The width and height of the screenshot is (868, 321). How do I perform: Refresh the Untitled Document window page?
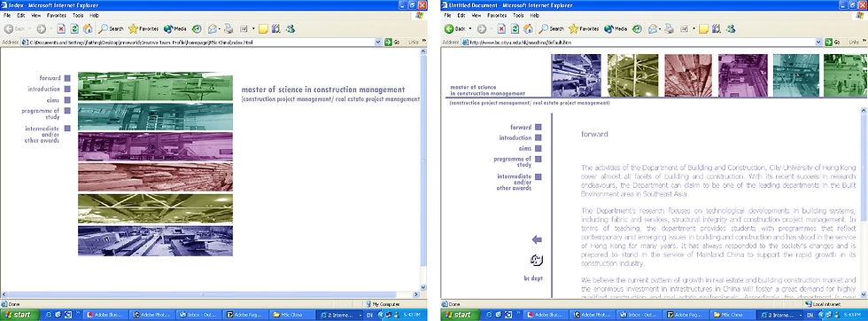515,29
